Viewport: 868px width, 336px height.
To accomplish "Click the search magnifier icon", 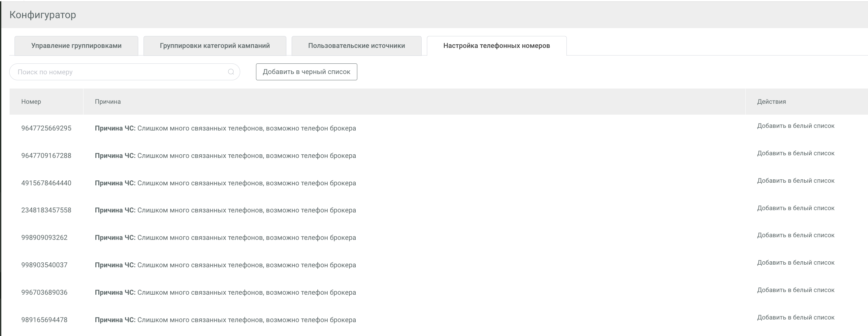I will pos(231,72).
